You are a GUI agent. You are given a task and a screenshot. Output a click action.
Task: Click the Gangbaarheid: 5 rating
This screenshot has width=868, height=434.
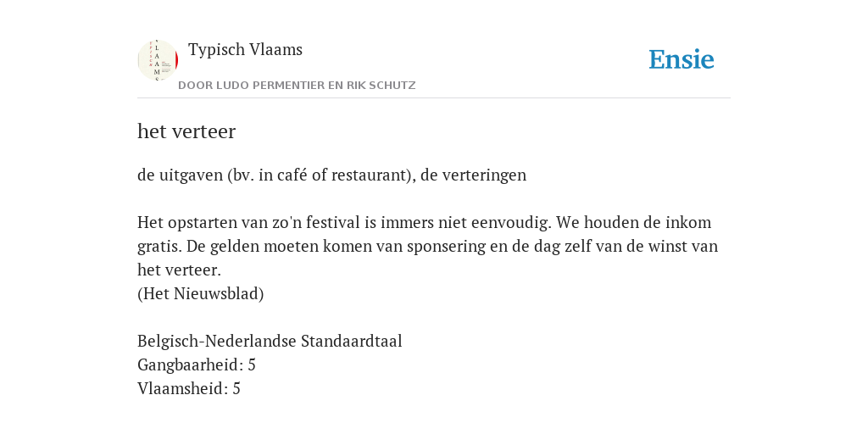point(197,364)
